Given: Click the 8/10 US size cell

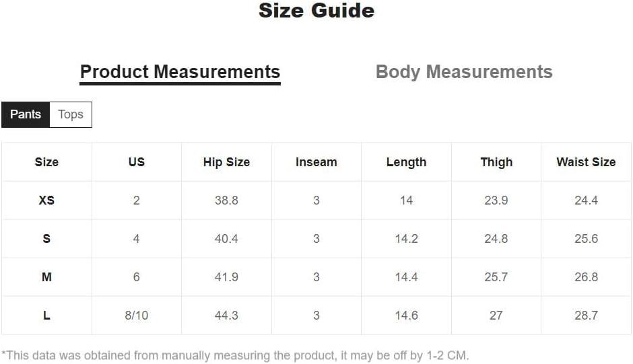Looking at the screenshot, I should pos(137,316).
